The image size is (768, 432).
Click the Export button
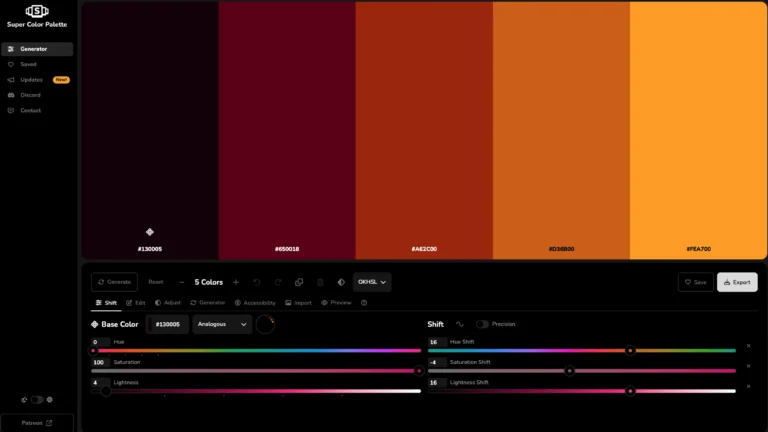[x=737, y=282]
